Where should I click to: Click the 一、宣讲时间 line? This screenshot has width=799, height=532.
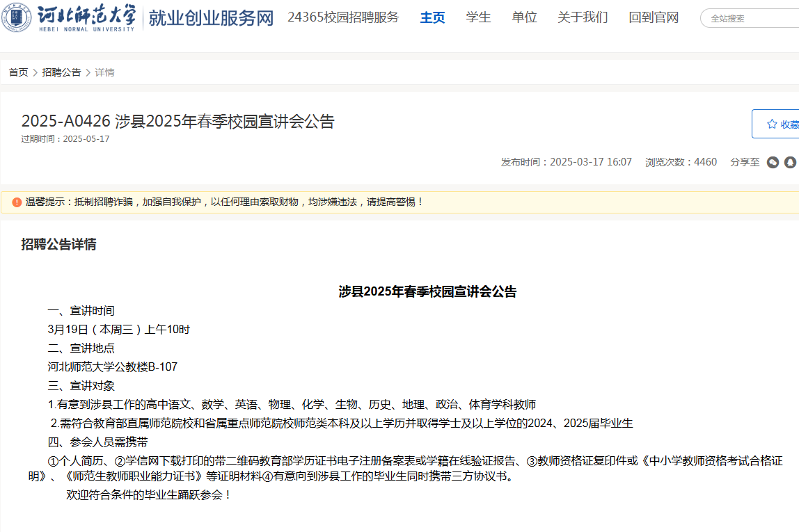click(x=81, y=311)
